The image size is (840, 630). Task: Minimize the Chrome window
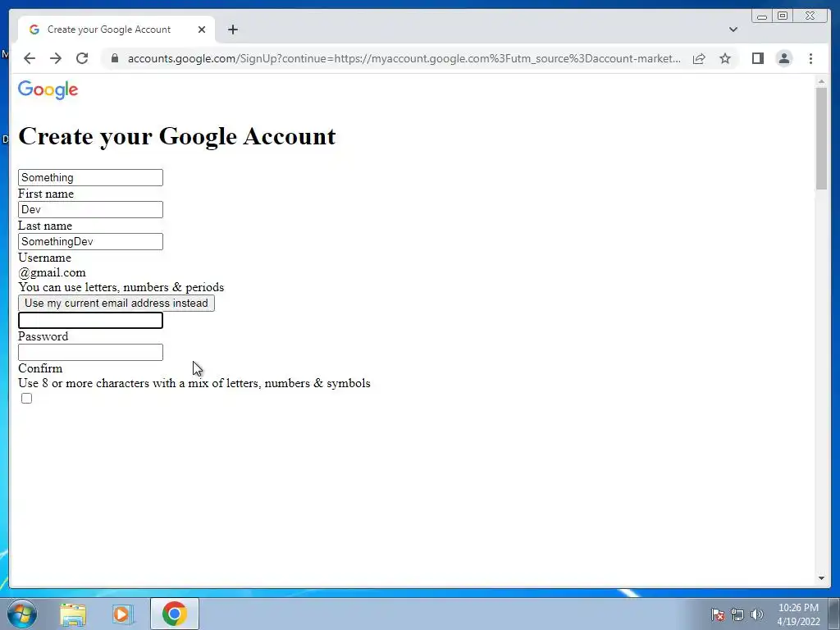click(x=762, y=16)
